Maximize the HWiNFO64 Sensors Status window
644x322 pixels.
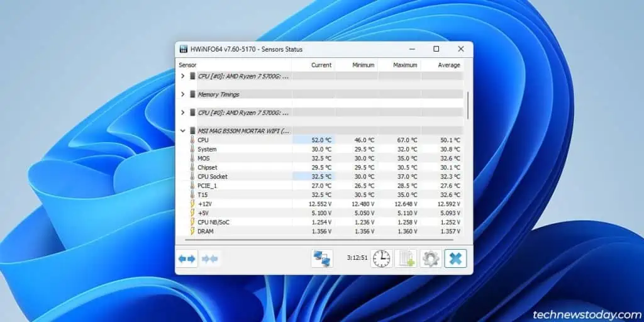(436, 49)
